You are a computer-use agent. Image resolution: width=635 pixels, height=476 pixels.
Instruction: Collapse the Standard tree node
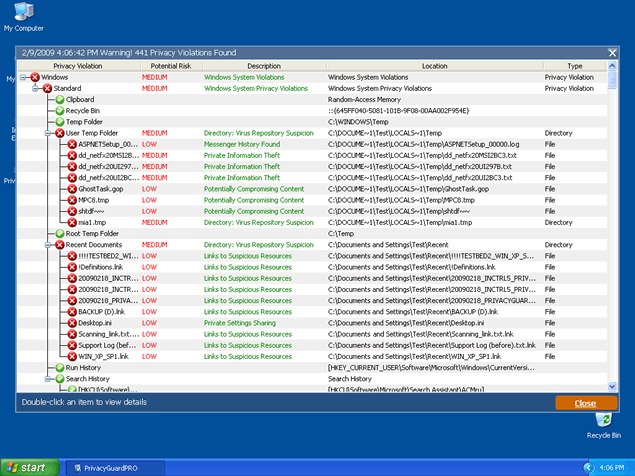click(35, 88)
